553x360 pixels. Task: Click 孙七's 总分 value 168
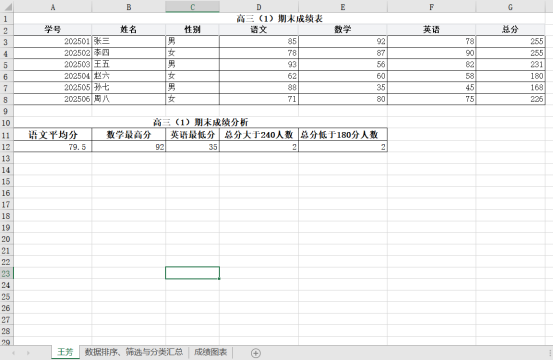point(510,87)
